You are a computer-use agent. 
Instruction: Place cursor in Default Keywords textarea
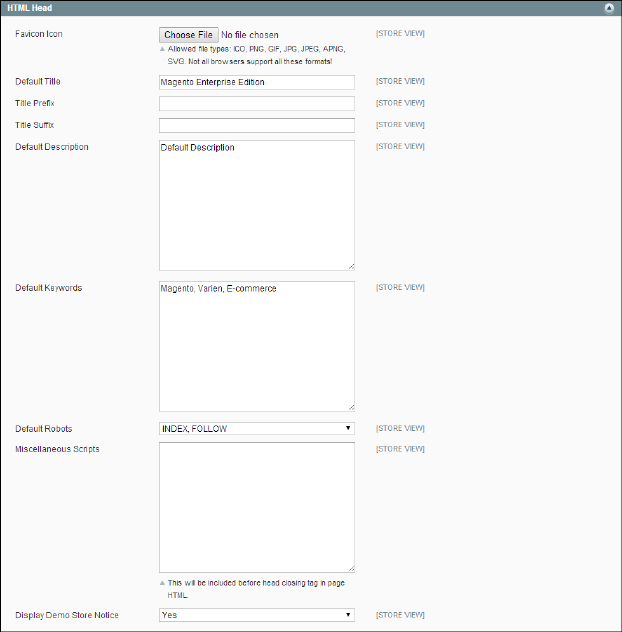coord(256,346)
